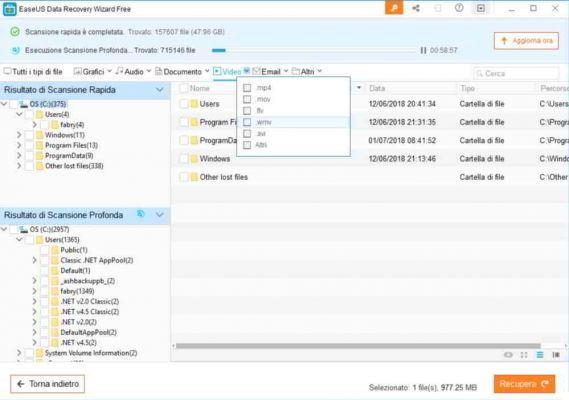Switch to thumbnail grid view icon
This screenshot has width=569, height=400.
pyautogui.click(x=524, y=355)
